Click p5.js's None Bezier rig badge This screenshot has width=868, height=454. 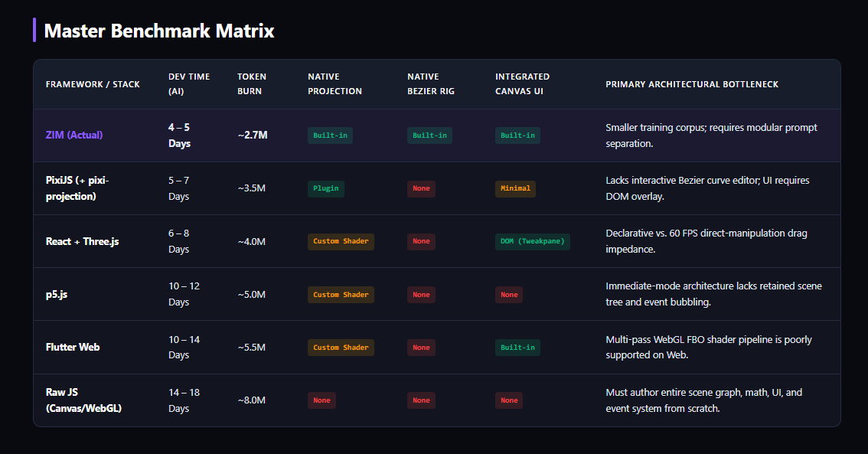pyautogui.click(x=421, y=295)
